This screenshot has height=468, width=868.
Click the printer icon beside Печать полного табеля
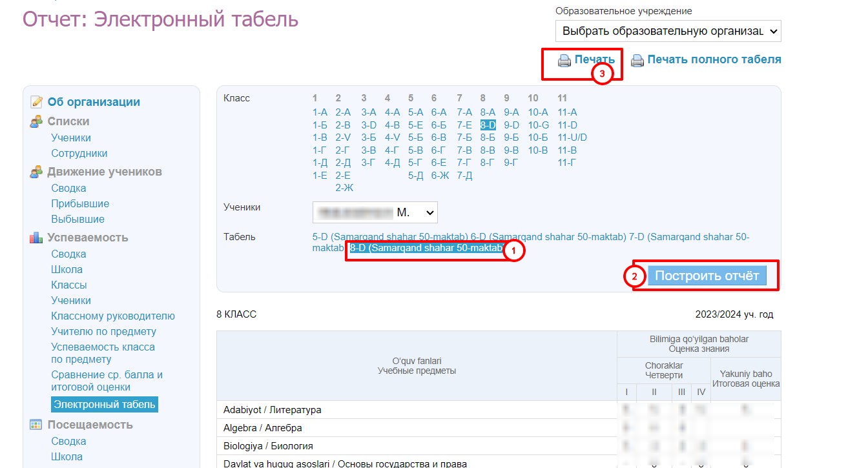637,59
